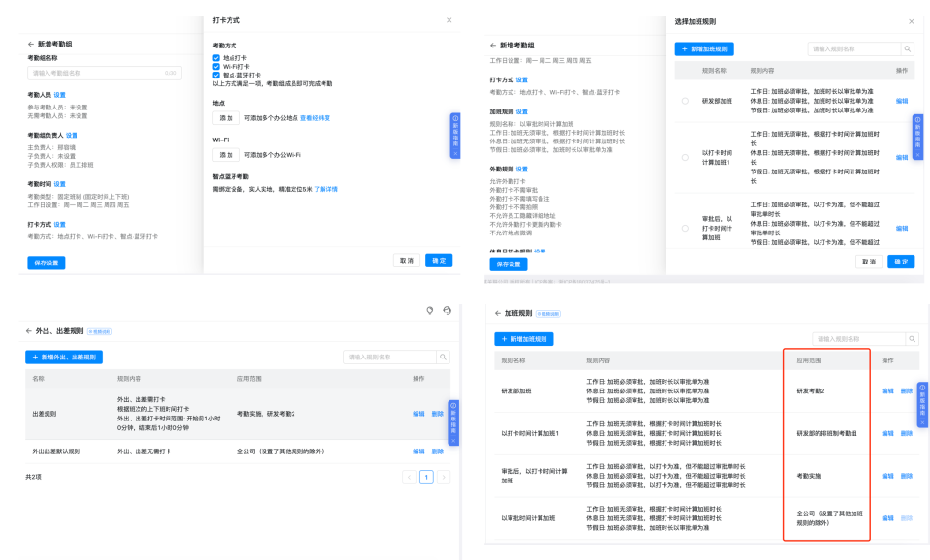Image resolution: width=930 pixels, height=560 pixels.
Task: Go back from 外出、出差规则 page arrow
Action: [28, 331]
